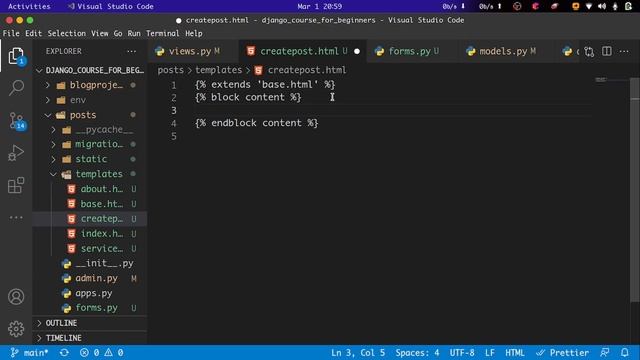Open the Go menu
This screenshot has width=640, height=360.
[x=118, y=33]
